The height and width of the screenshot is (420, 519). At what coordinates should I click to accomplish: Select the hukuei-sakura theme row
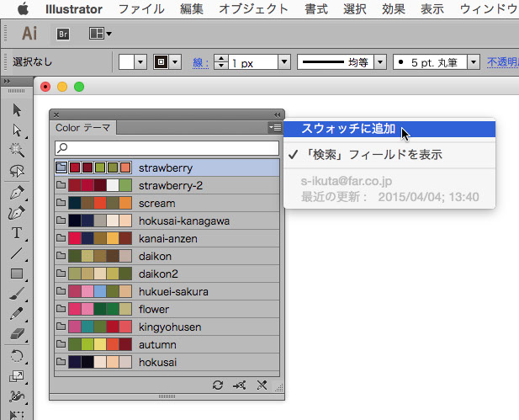167,291
